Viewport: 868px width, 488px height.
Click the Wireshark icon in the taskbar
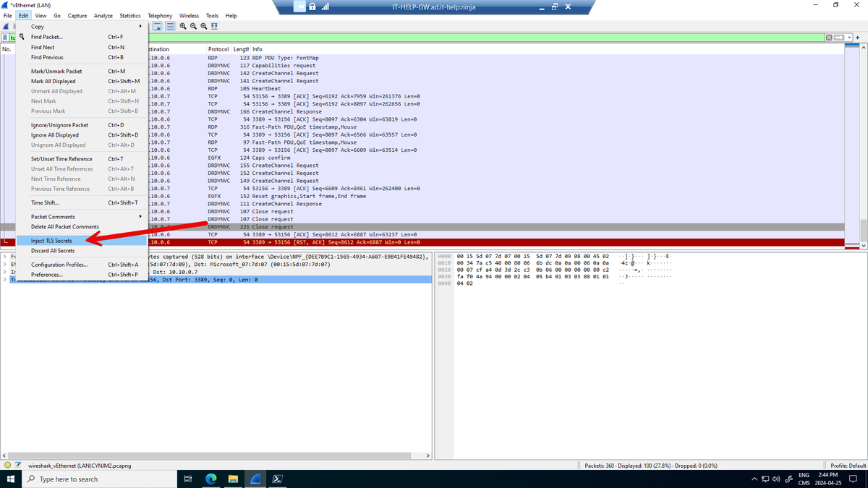[256, 479]
